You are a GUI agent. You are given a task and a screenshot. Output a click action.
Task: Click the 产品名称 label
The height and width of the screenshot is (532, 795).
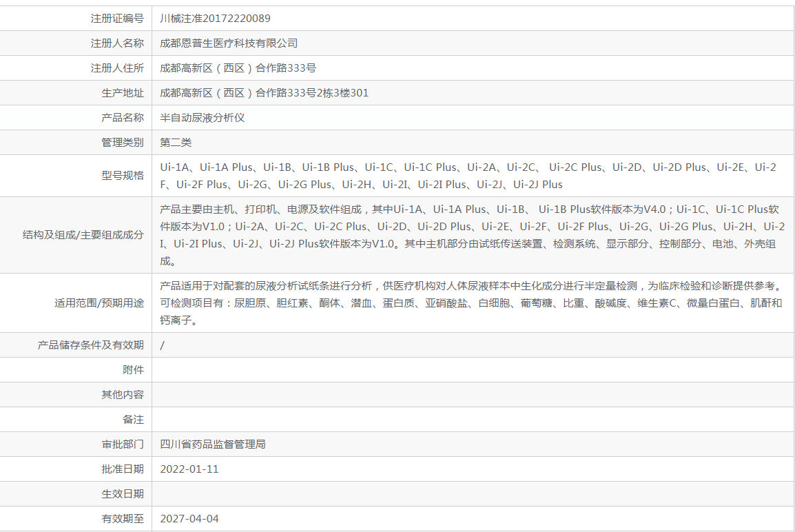(x=123, y=118)
